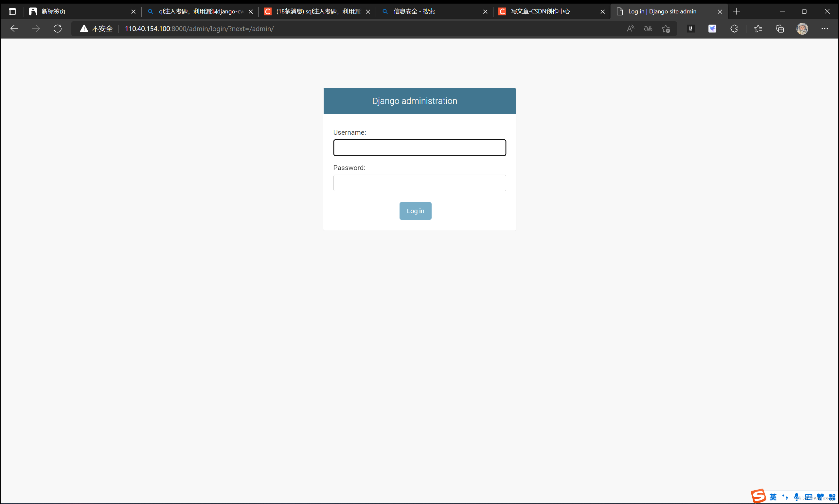Restore down the browser window

(804, 11)
